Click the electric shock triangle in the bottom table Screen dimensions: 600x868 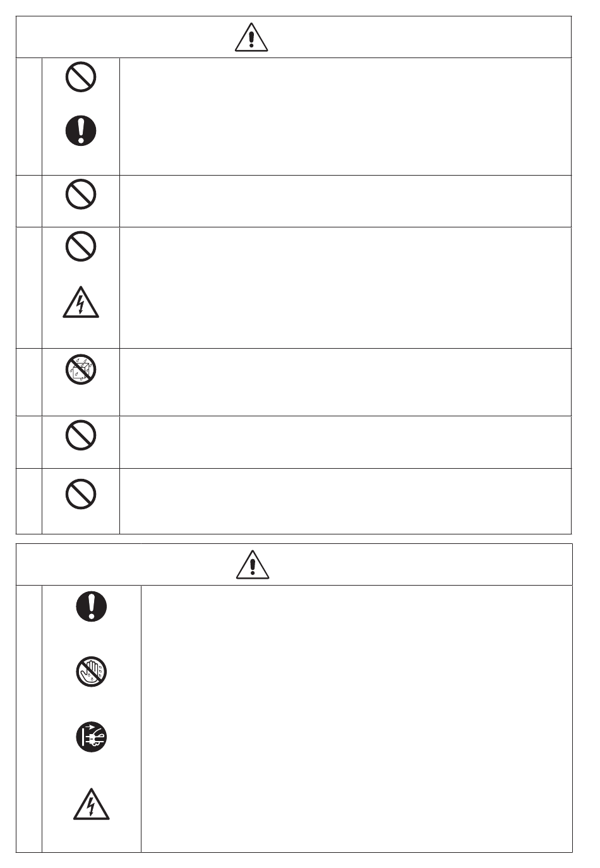(92, 805)
